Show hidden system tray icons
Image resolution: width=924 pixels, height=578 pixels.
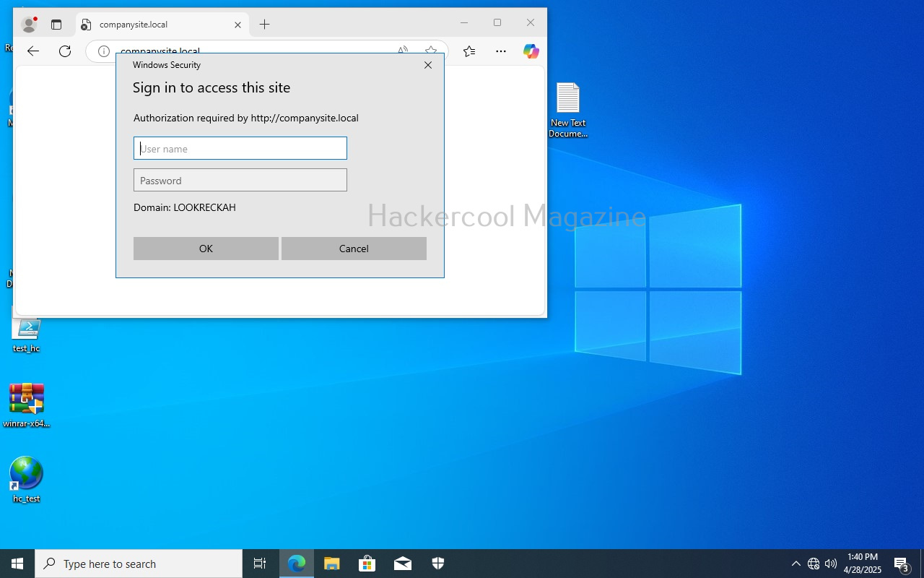[796, 564]
